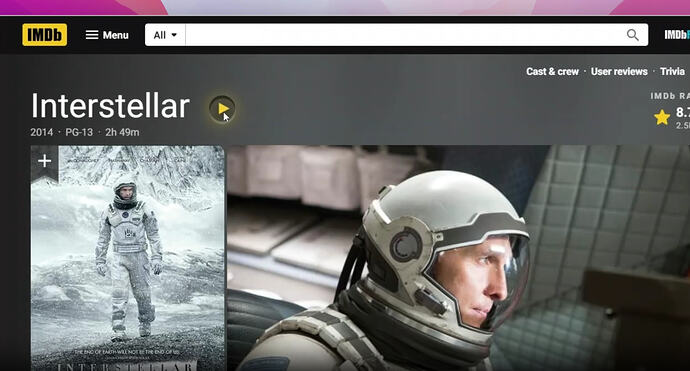
Task: Expand the All search category dropdown
Action: (165, 35)
